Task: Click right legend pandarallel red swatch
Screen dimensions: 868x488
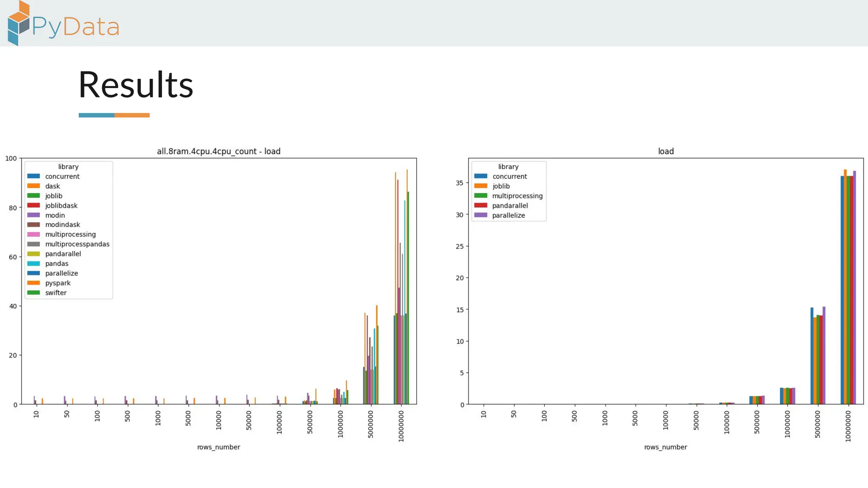Action: click(481, 205)
